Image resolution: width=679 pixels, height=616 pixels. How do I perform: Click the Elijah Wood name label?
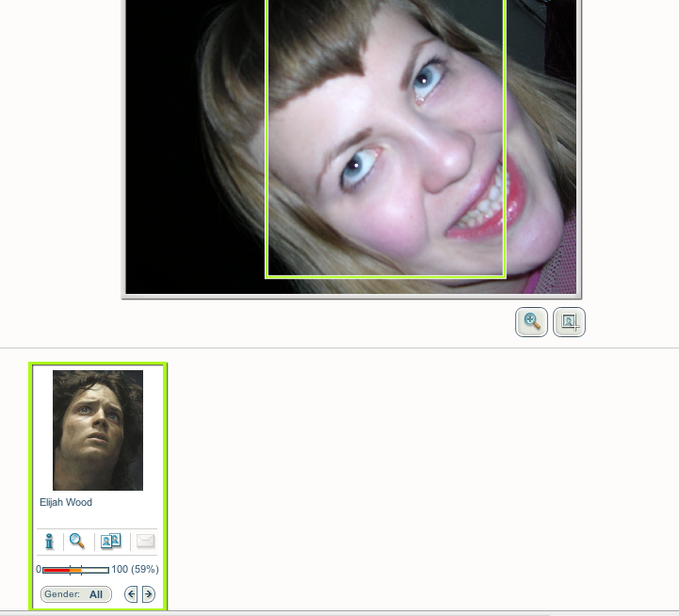click(x=66, y=503)
